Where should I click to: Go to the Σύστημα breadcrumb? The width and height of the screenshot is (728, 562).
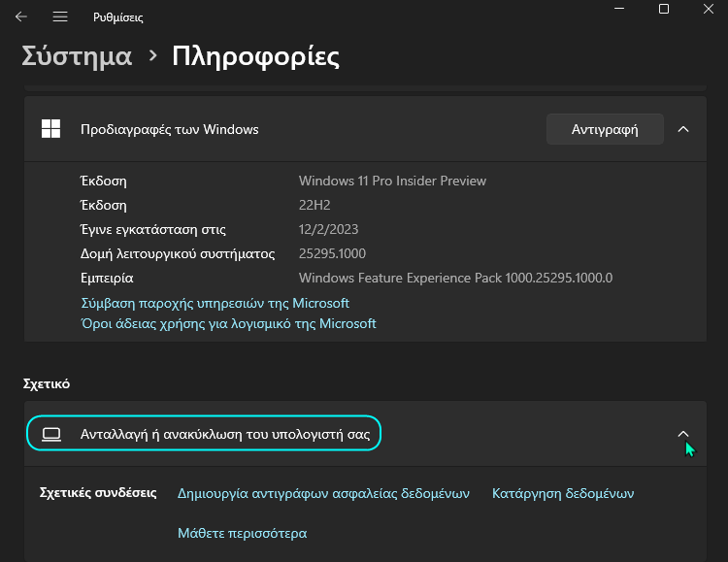pyautogui.click(x=77, y=56)
